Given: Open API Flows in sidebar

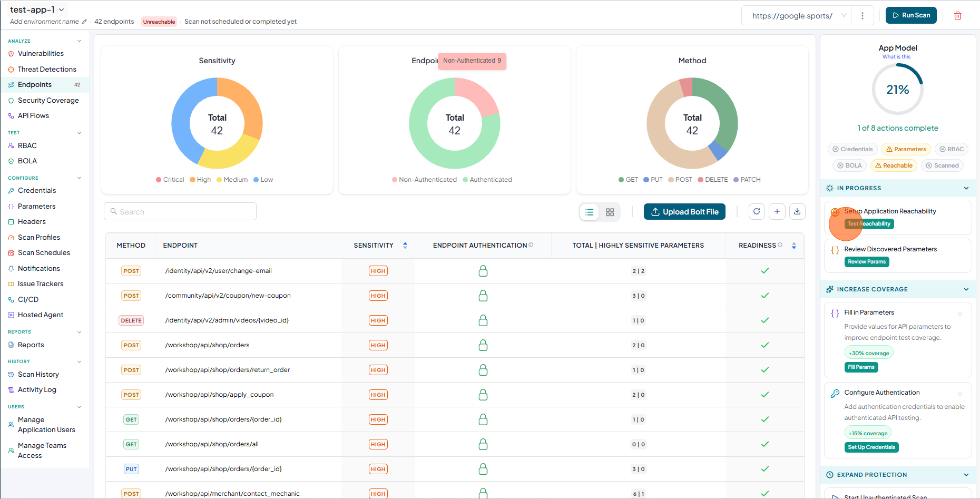Looking at the screenshot, I should point(33,116).
